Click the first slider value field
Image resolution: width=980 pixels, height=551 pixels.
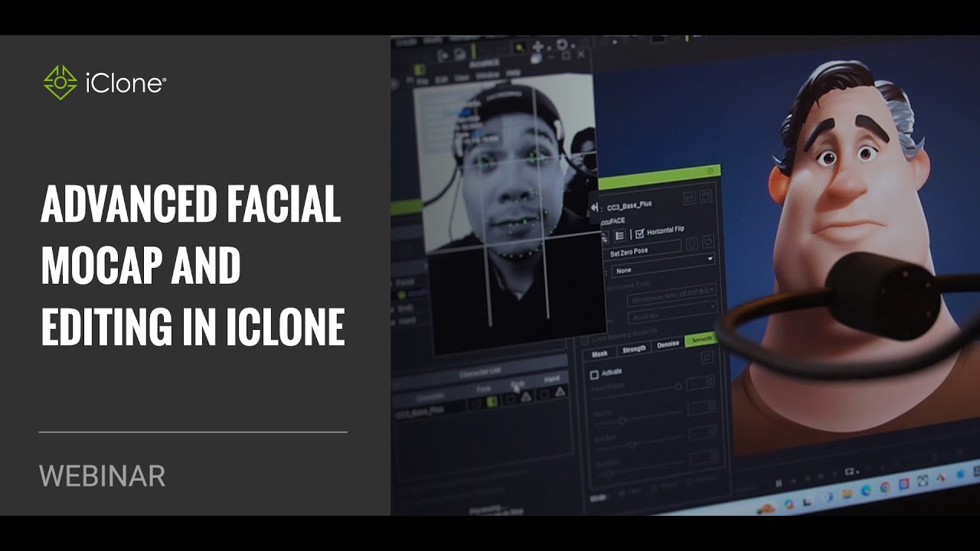(701, 383)
